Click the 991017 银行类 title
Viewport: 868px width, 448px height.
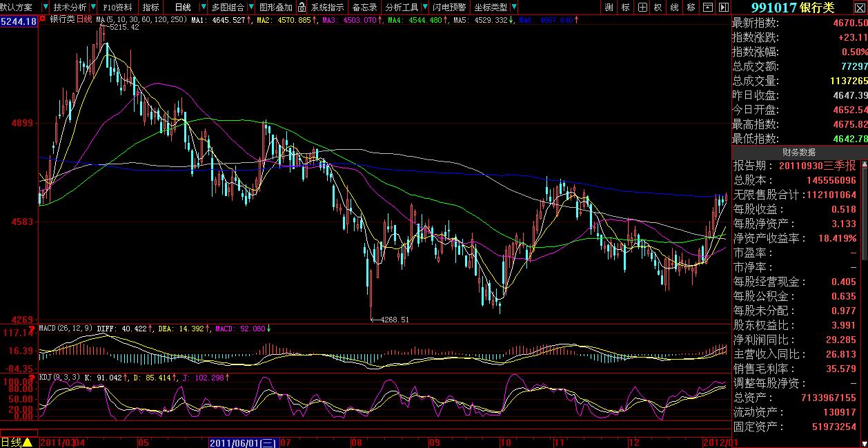click(x=792, y=8)
